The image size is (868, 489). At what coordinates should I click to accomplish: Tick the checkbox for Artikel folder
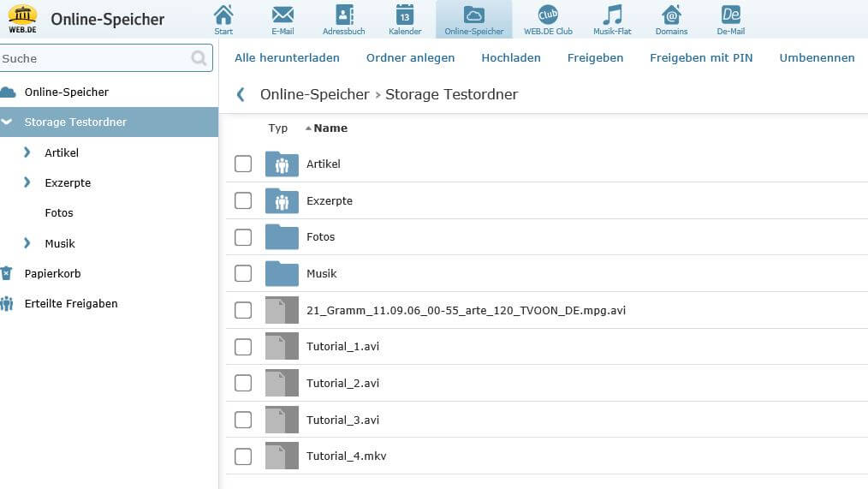coord(243,164)
